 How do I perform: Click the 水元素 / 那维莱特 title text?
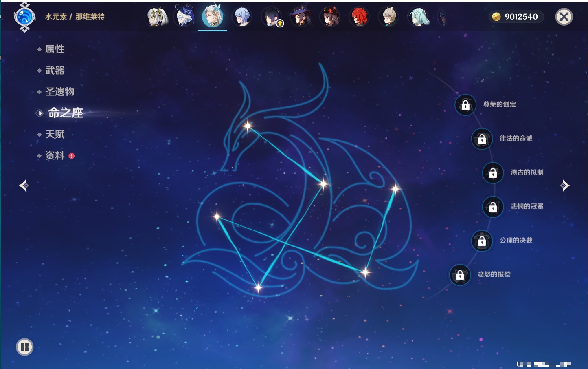pyautogui.click(x=75, y=17)
